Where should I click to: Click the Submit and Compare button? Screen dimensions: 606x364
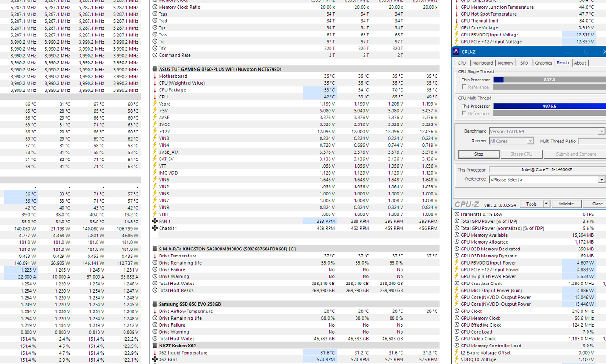pyautogui.click(x=575, y=154)
